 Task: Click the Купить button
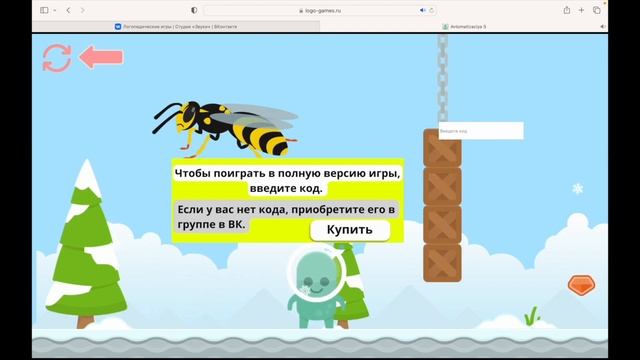[350, 230]
